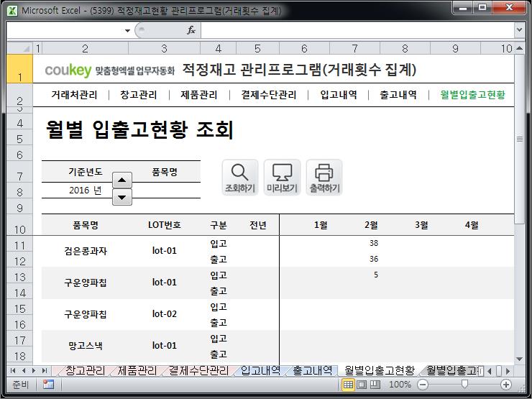Click the coukey logo
The width and height of the screenshot is (532, 399).
[x=68, y=70]
